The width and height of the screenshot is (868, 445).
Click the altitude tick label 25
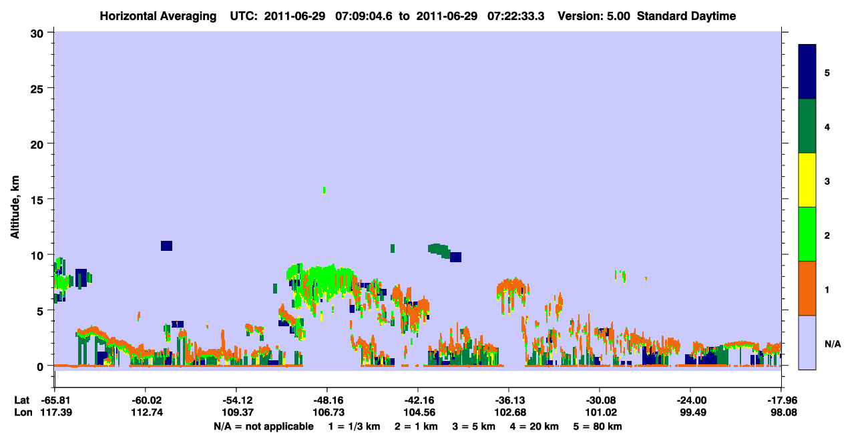(39, 88)
